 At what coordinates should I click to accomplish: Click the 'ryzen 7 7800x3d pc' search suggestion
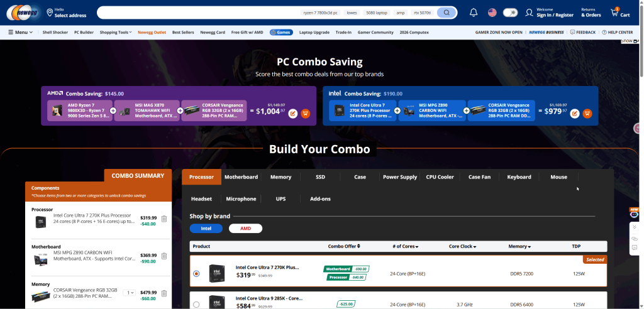pos(320,13)
